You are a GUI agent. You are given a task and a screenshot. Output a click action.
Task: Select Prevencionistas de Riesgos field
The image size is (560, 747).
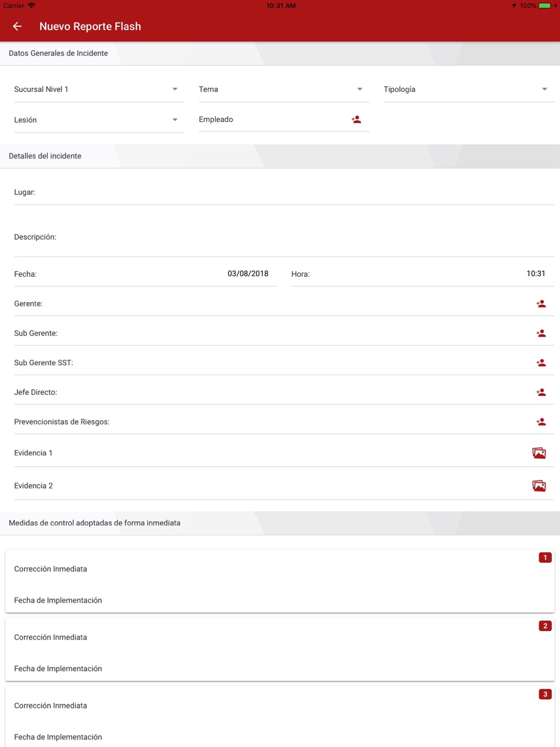pos(284,422)
